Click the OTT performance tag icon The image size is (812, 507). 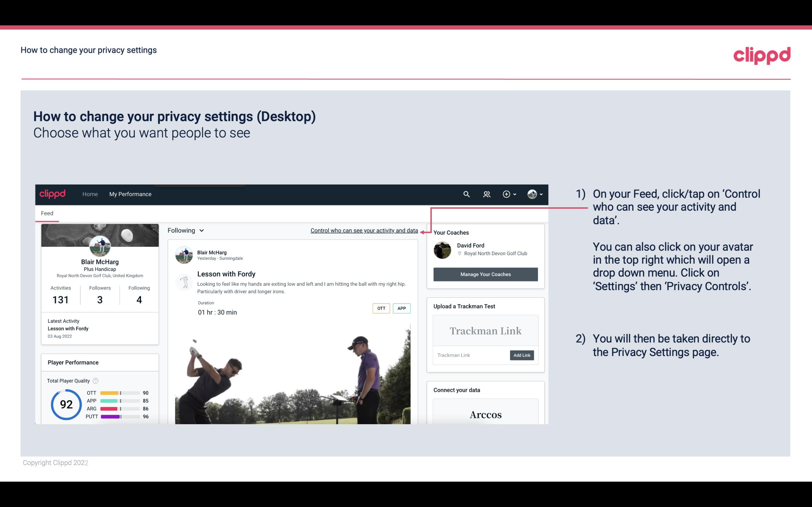pyautogui.click(x=380, y=308)
